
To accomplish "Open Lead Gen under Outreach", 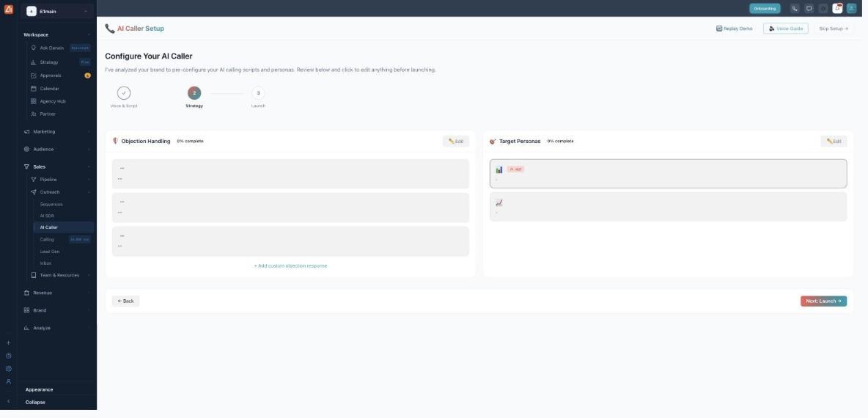I will [x=50, y=252].
